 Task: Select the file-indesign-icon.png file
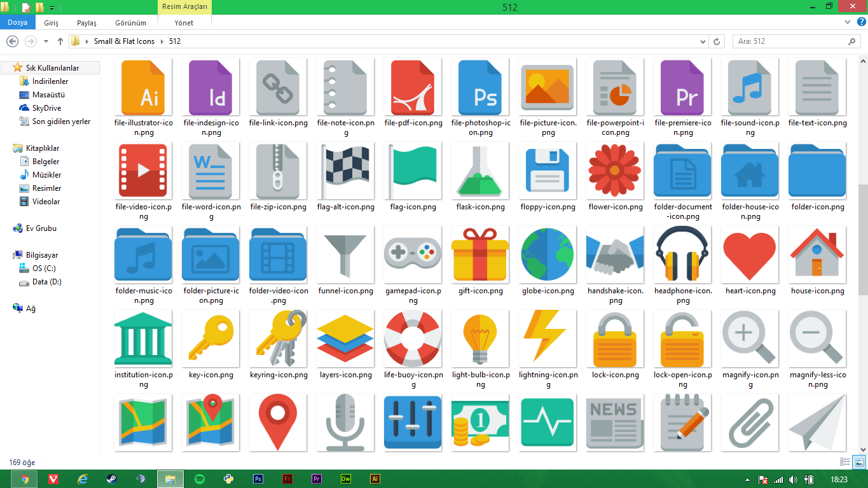210,87
